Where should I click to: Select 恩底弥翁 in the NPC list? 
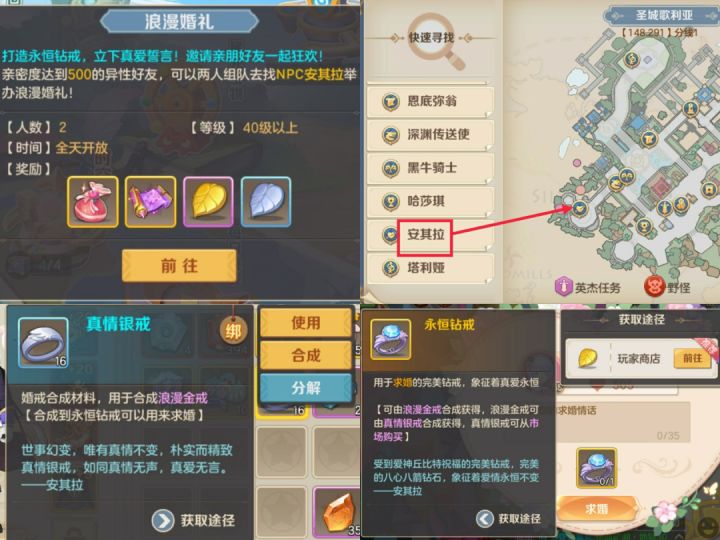tap(430, 101)
